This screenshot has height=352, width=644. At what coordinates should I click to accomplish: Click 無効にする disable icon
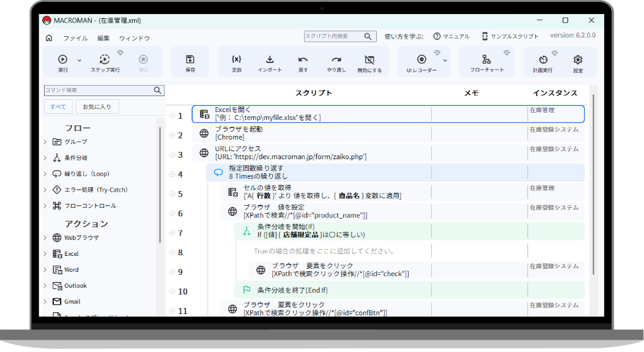[x=369, y=63]
